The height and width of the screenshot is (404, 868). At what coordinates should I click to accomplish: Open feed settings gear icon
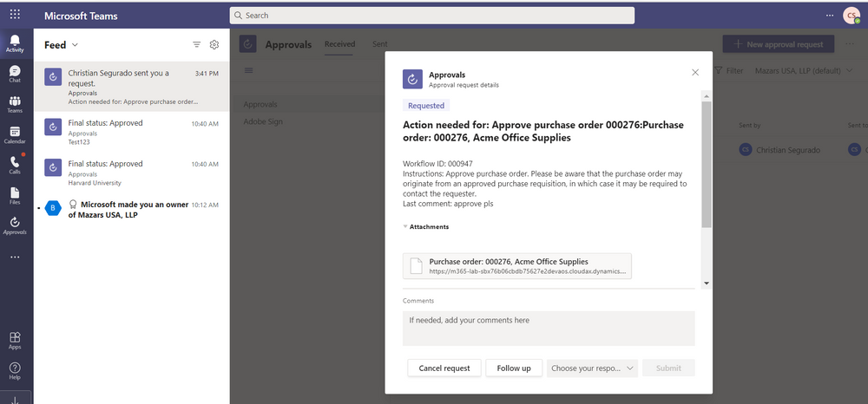[214, 45]
